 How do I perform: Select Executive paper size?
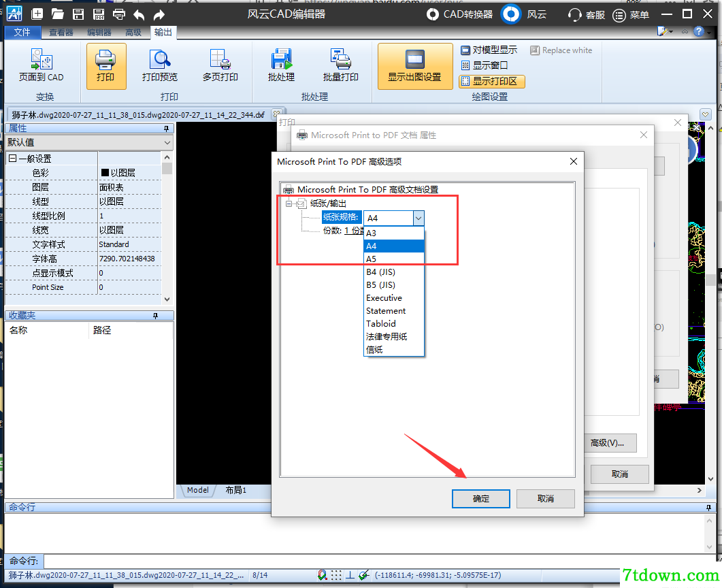394,298
